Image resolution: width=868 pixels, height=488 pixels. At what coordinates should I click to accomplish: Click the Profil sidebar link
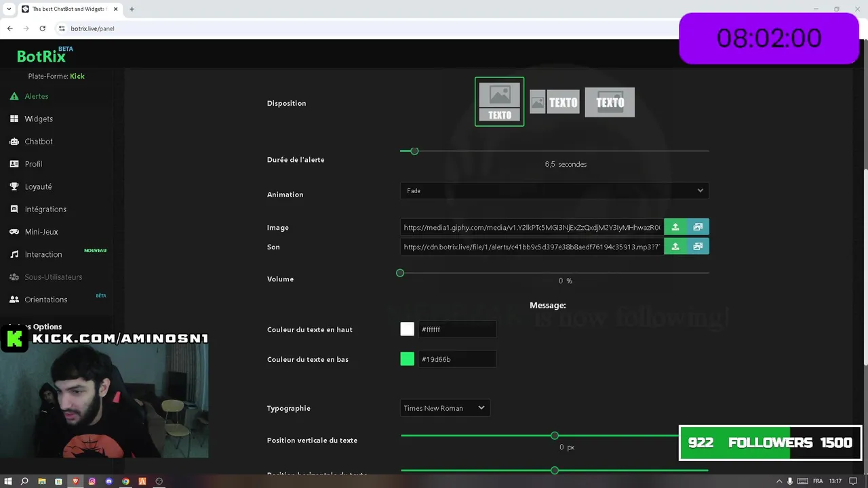pyautogui.click(x=33, y=164)
